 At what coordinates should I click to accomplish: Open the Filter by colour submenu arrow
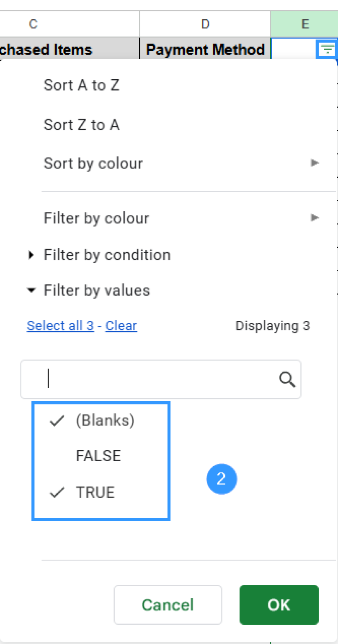pyautogui.click(x=315, y=218)
